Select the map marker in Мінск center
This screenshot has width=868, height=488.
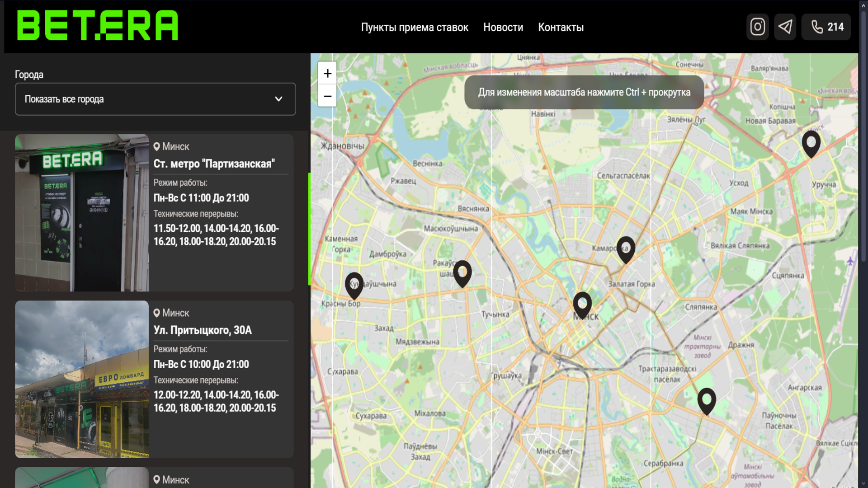click(x=582, y=305)
